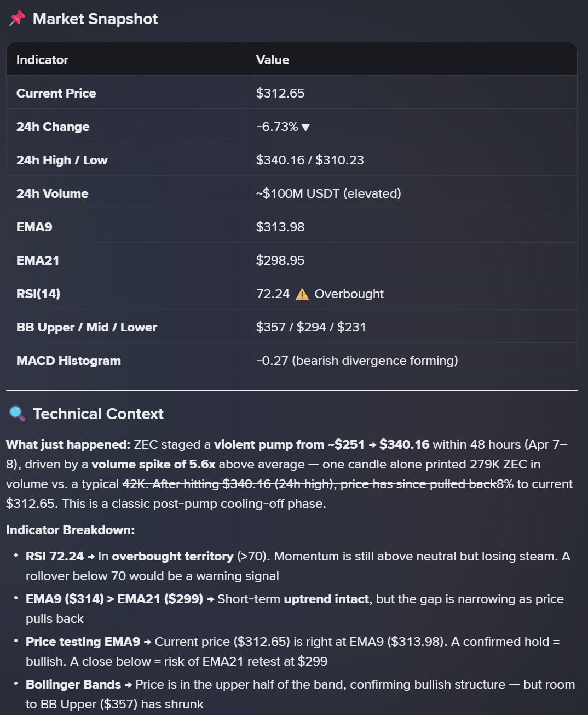Click the magnifying glass icon beside Technical Context

(17, 414)
